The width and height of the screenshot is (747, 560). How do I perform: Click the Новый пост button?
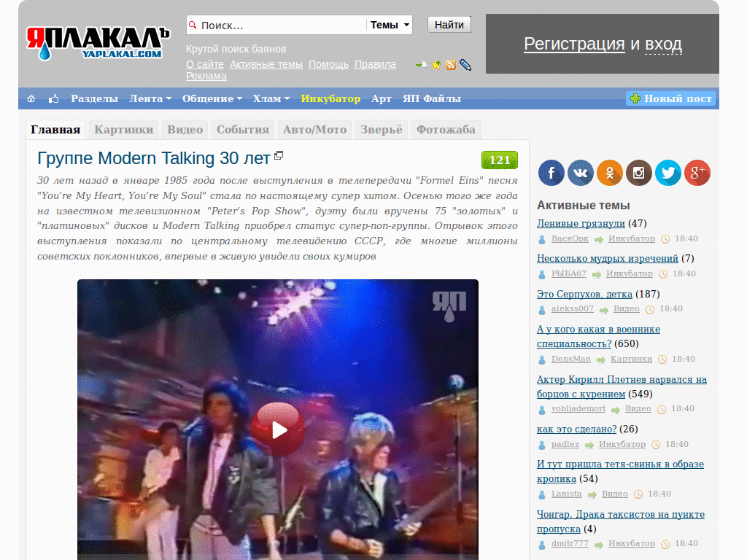point(671,98)
